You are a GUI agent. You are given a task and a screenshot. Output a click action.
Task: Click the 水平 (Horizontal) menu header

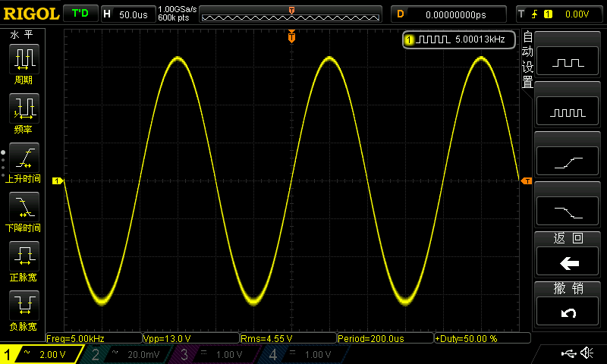pos(22,35)
